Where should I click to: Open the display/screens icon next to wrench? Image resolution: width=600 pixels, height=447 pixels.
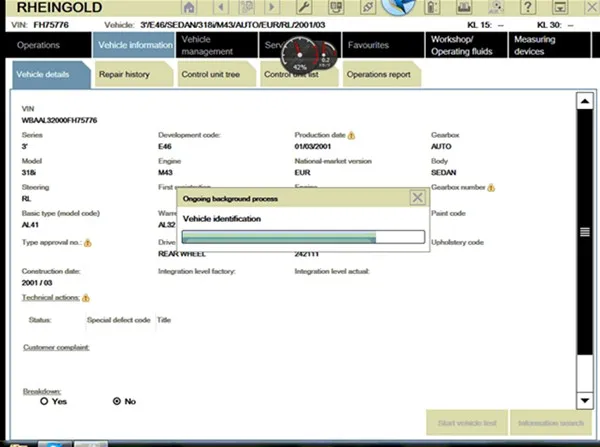tap(336, 7)
